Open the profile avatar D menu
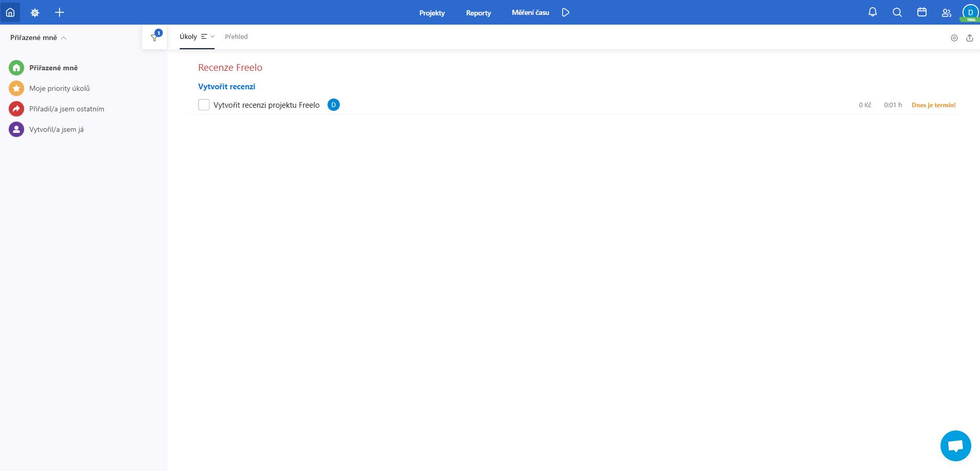This screenshot has height=471, width=980. click(970, 12)
